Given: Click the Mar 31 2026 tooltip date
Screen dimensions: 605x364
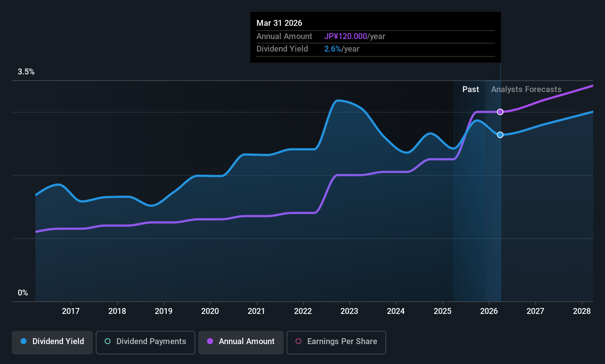Looking at the screenshot, I should [279, 23].
